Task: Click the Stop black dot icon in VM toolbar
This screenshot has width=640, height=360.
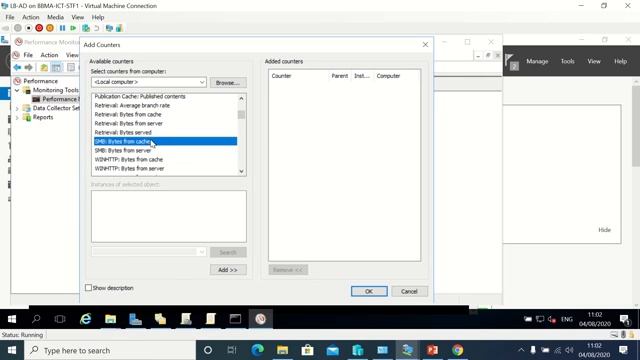Action: click(x=29, y=28)
